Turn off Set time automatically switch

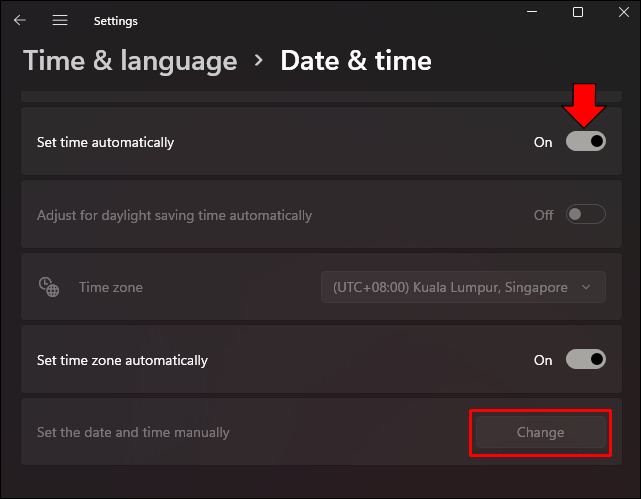[x=586, y=142]
